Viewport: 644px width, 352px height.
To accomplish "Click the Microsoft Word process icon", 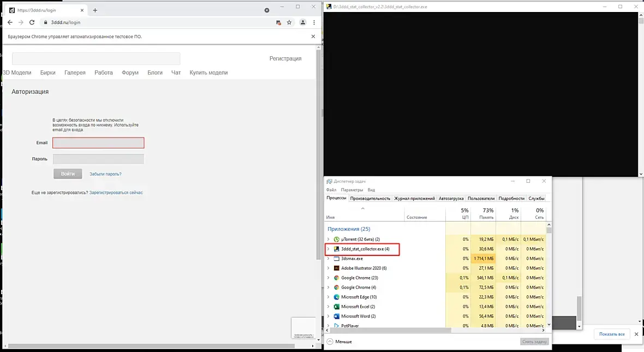I will coord(336,317).
